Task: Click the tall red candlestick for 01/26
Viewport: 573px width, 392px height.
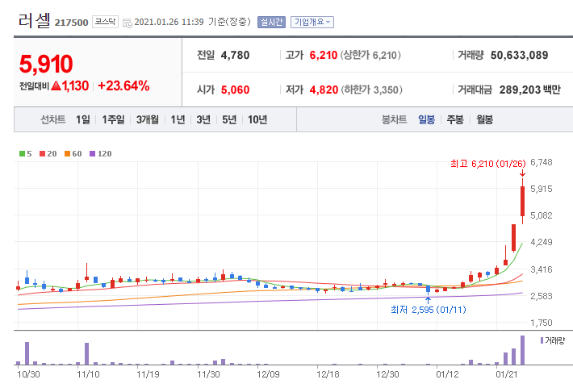Action: (523, 201)
